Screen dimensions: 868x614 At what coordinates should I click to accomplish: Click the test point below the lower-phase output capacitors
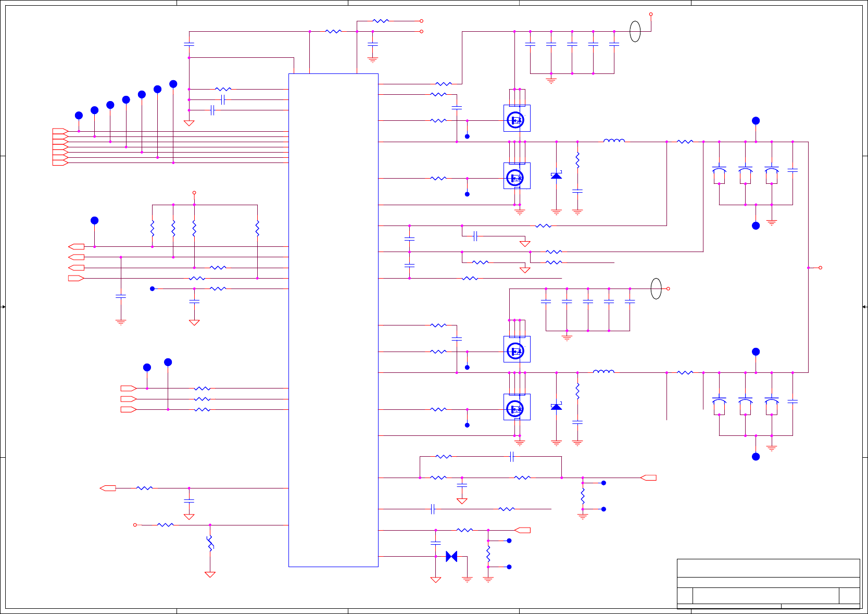tap(756, 456)
